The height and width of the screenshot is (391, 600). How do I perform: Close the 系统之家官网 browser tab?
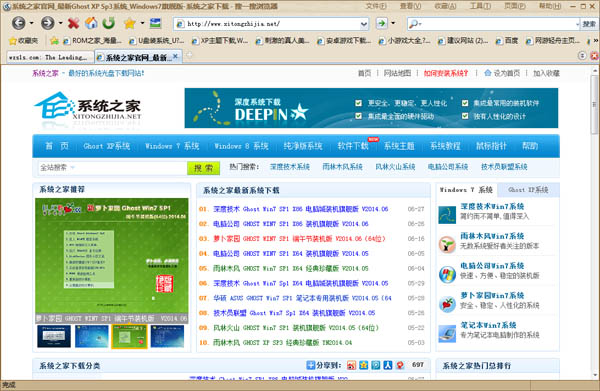175,57
